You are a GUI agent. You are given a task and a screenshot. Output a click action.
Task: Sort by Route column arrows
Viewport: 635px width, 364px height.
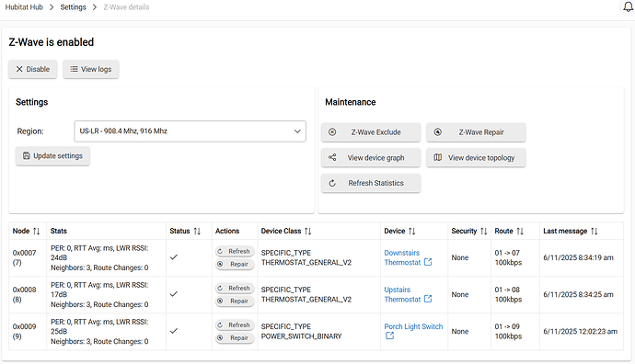(520, 231)
